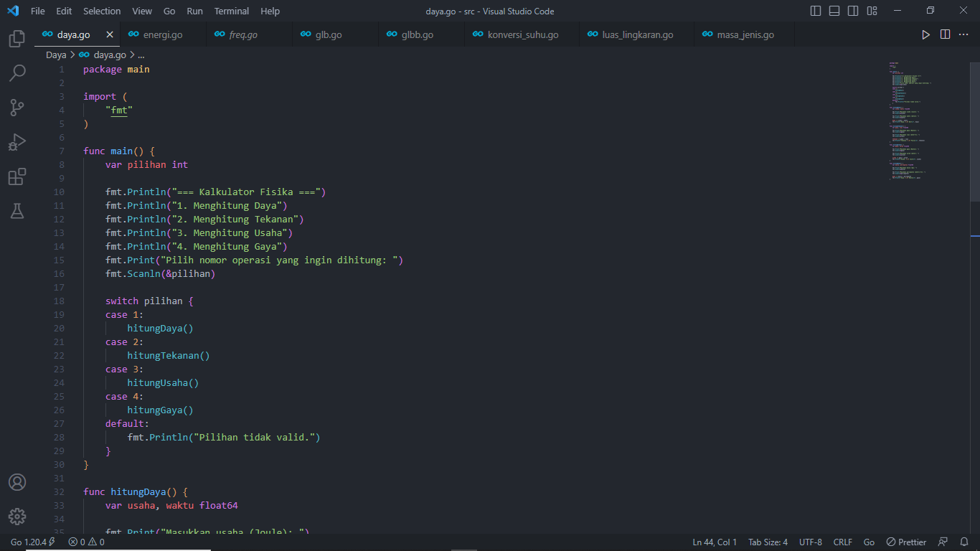Click Prettier status bar item
Image resolution: width=980 pixels, height=551 pixels.
[x=906, y=542]
